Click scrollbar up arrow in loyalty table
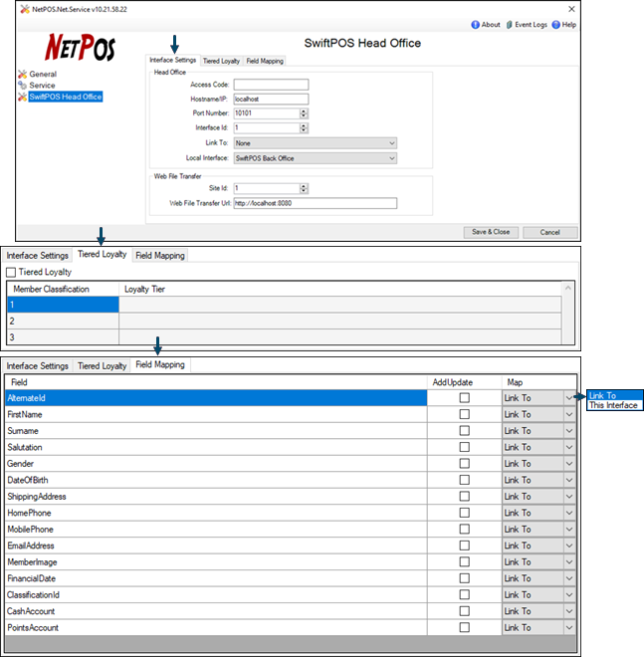644x657 pixels. pyautogui.click(x=568, y=289)
